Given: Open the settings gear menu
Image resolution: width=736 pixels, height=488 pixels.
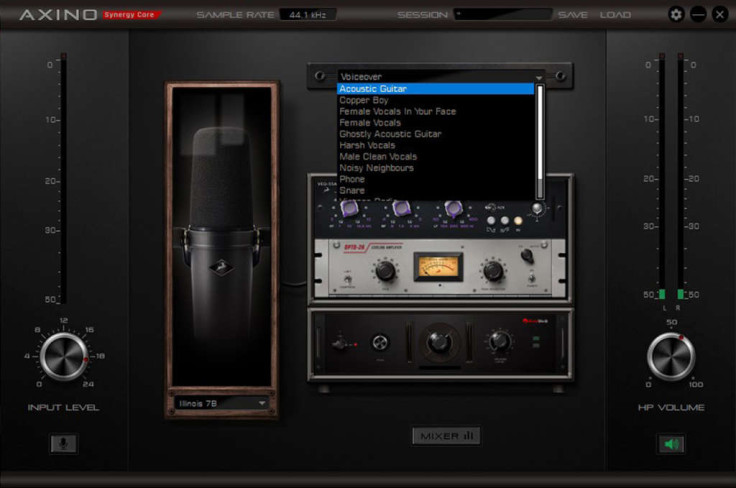Looking at the screenshot, I should tap(676, 15).
